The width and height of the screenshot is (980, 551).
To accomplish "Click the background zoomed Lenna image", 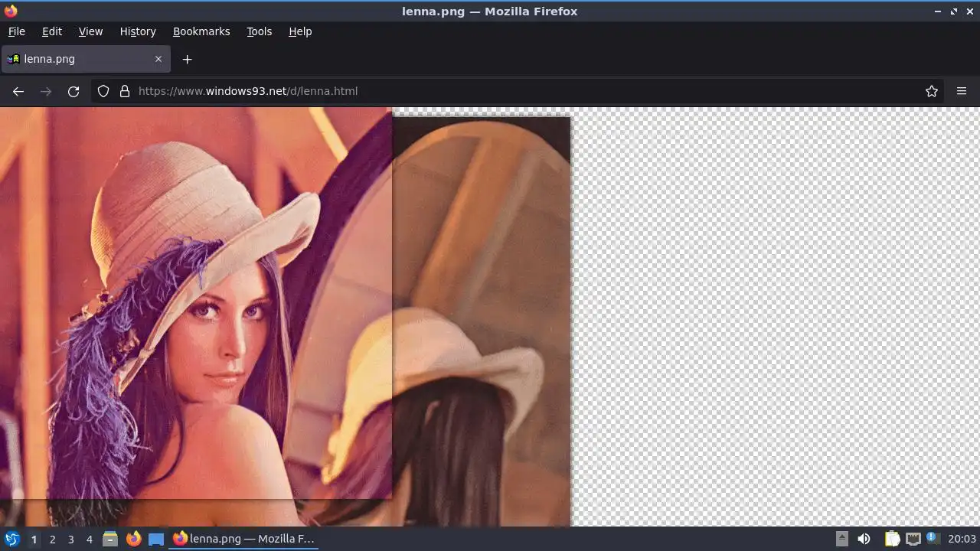I will [482, 321].
